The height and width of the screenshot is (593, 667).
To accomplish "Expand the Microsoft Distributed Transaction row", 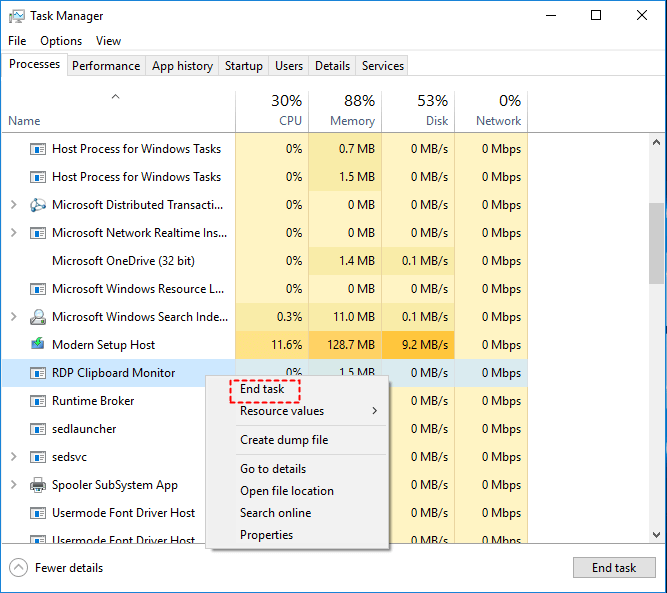I will [13, 205].
